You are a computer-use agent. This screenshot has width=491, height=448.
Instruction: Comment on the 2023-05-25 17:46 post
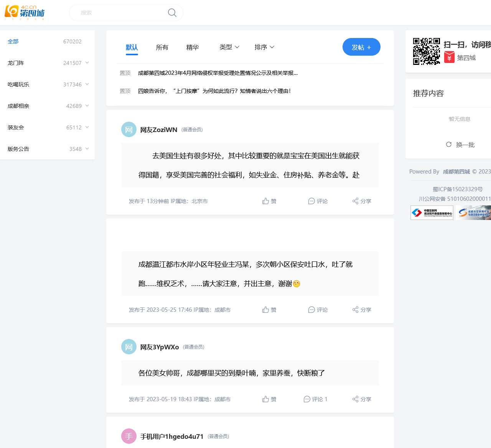click(318, 310)
